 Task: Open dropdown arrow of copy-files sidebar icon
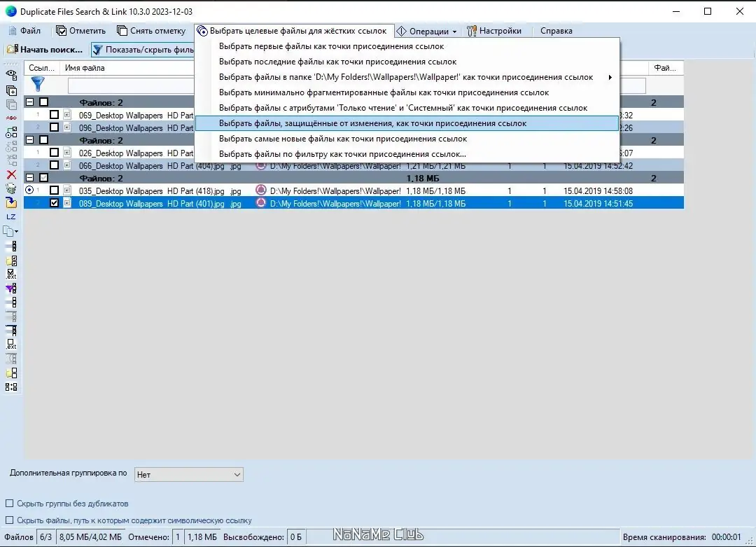16,232
